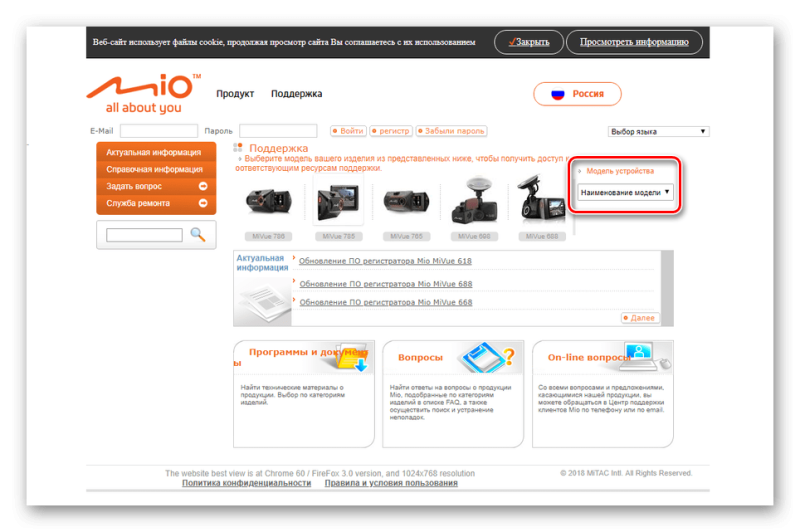This screenshot has width=800, height=532.
Task: Click the MiVue 688 label
Action: 542,236
